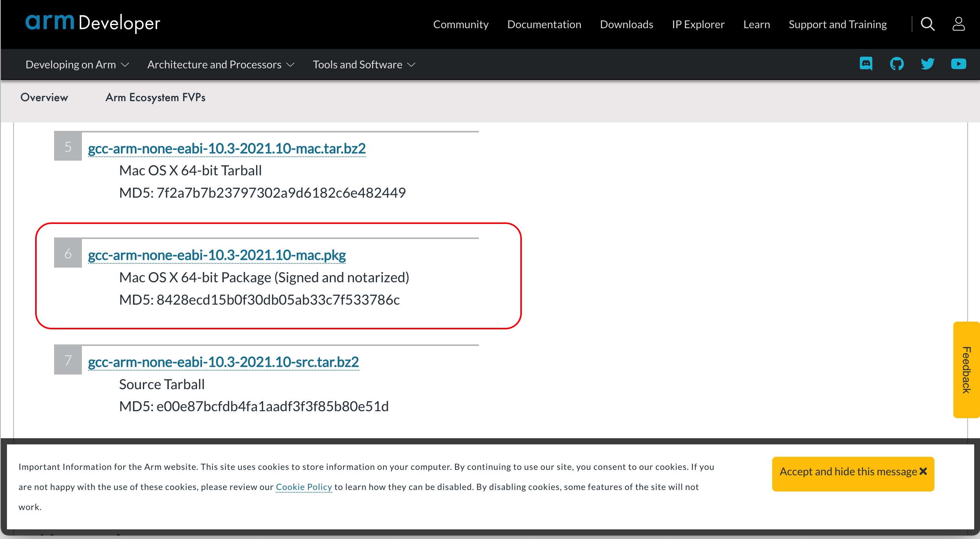Open Arm's Discord chat icon
This screenshot has height=539, width=980.
click(x=866, y=64)
